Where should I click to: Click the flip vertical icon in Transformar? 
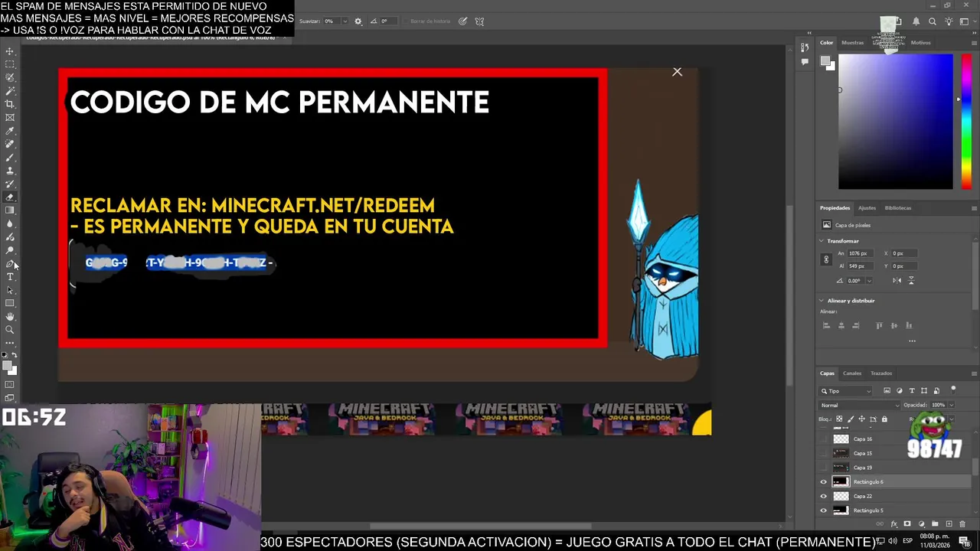pos(911,281)
